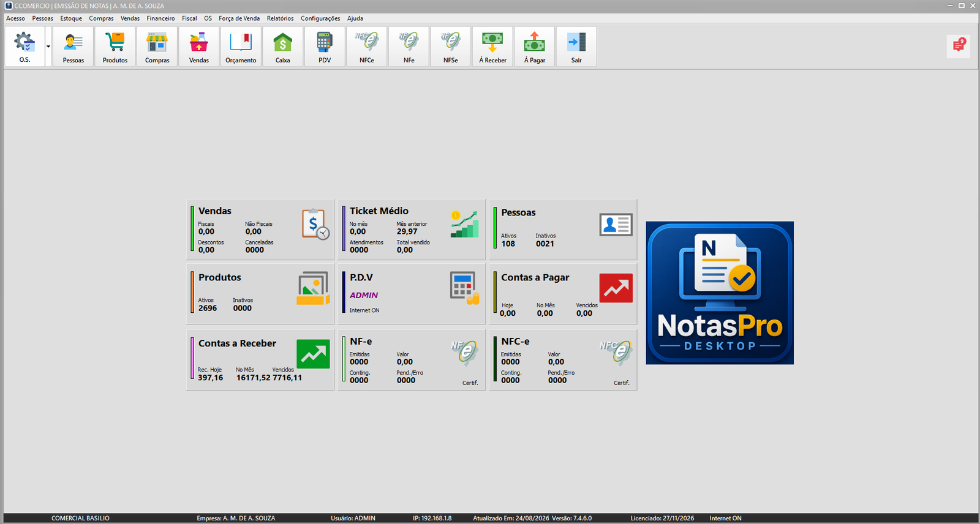Click the ADMIN user label in P.D.V
The image size is (980, 524).
click(x=364, y=295)
